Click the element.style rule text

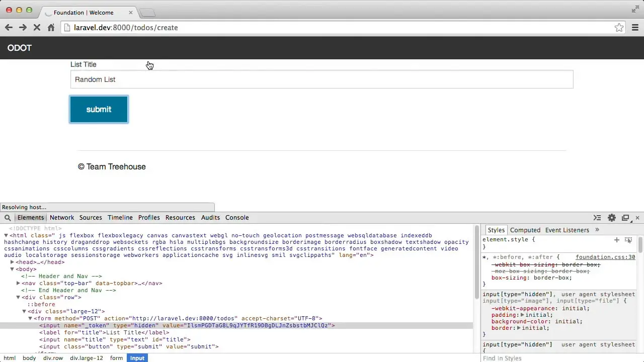(509, 240)
